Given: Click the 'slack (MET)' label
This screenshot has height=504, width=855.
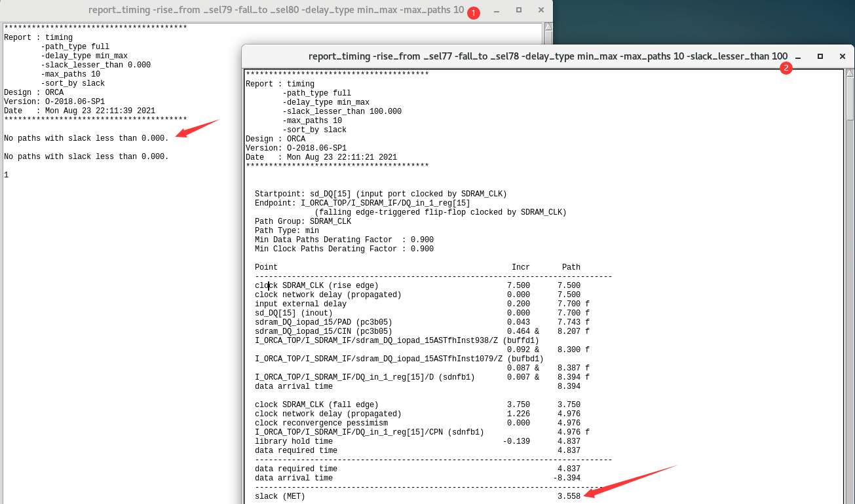Looking at the screenshot, I should tap(280, 496).
